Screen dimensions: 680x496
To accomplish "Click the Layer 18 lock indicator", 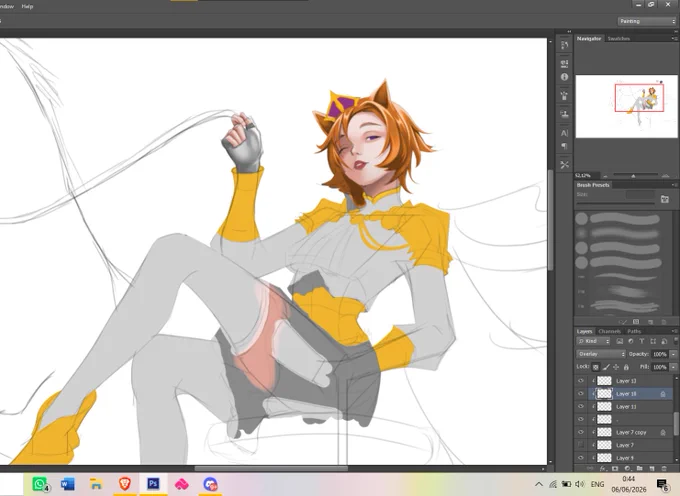I will [x=663, y=394].
